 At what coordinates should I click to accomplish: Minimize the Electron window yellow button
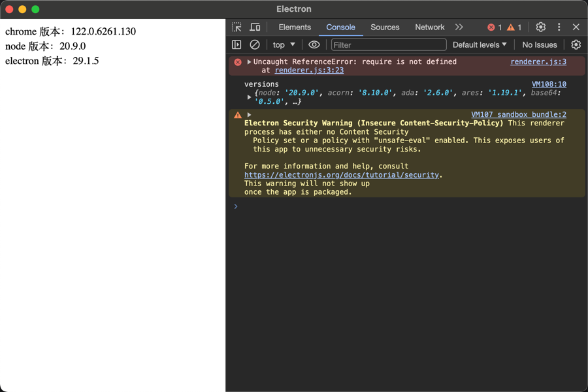[22, 9]
